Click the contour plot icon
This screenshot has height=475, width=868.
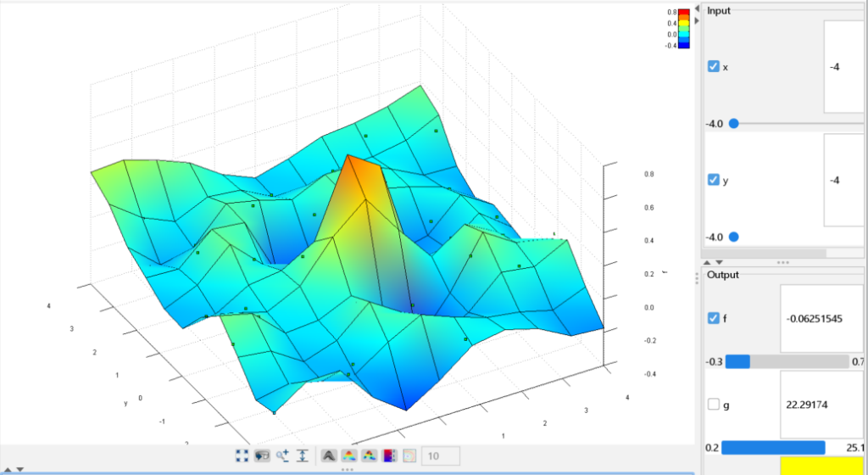(x=409, y=456)
